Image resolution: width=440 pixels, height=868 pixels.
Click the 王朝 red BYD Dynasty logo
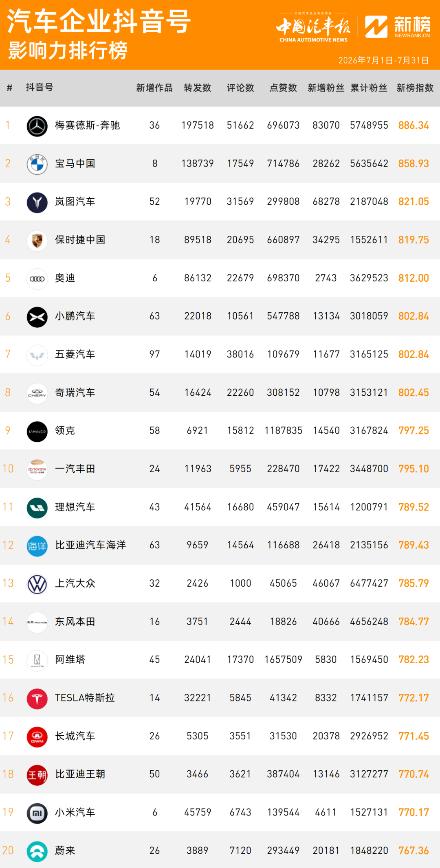point(37,775)
